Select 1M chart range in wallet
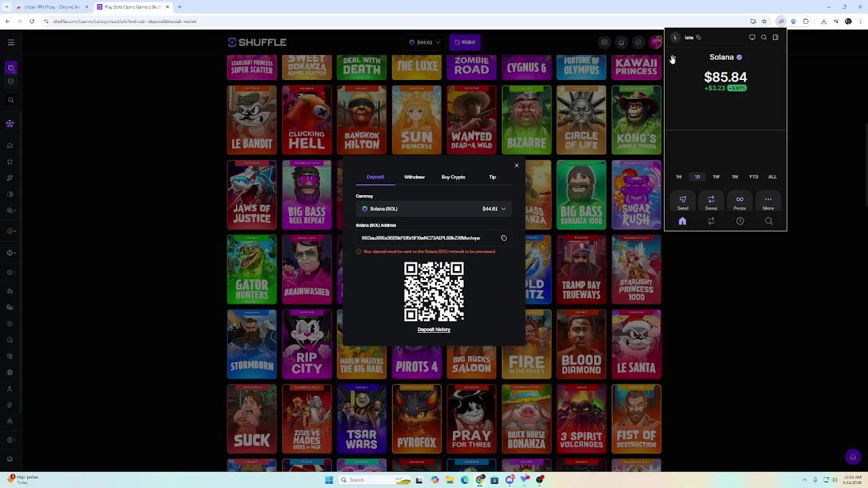Image resolution: width=868 pixels, height=488 pixels. pos(734,177)
